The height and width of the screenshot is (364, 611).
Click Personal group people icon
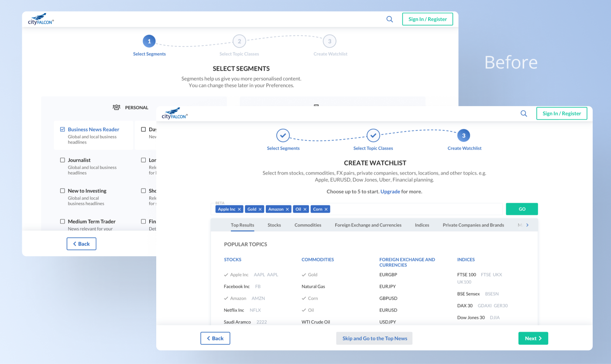point(117,107)
